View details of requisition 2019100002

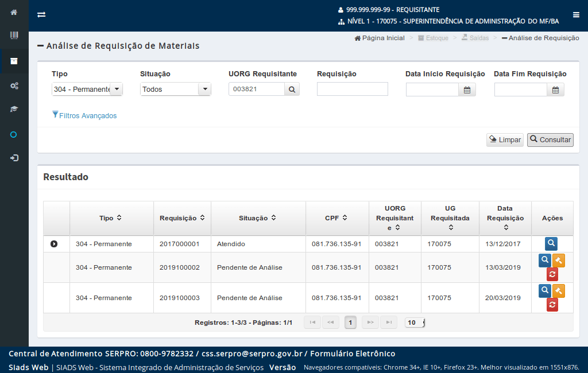click(x=544, y=260)
